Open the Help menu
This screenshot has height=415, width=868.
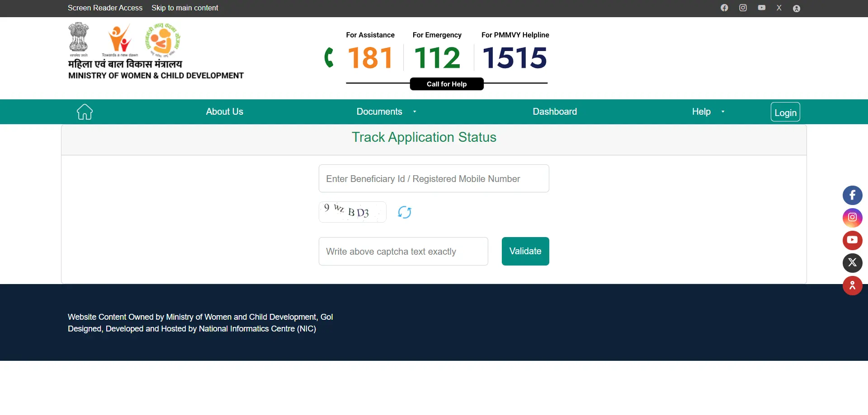[x=701, y=112]
